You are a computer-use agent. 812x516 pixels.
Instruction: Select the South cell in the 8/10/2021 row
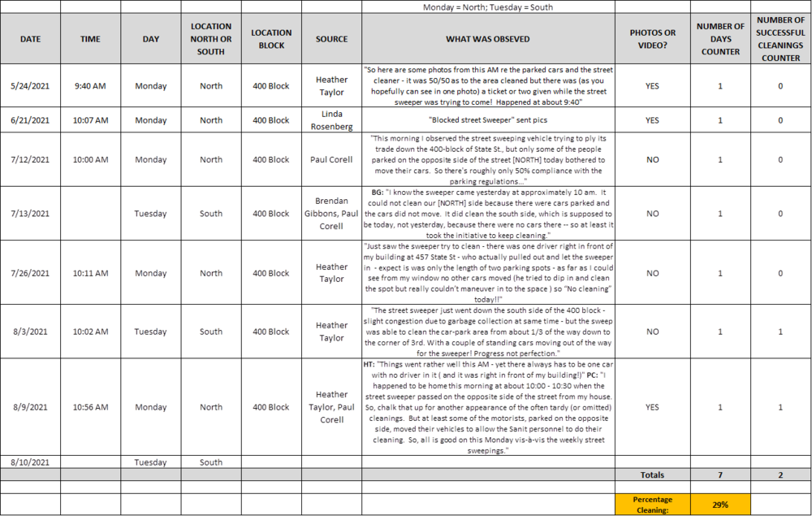tap(211, 462)
